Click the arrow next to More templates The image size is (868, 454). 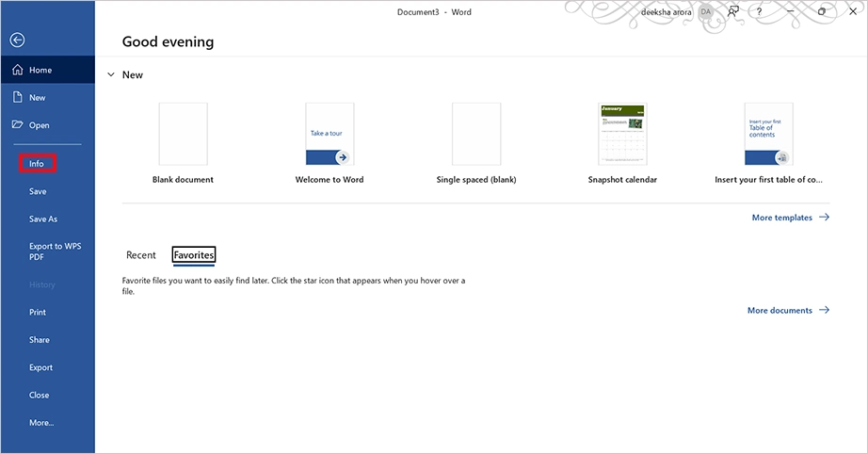825,217
